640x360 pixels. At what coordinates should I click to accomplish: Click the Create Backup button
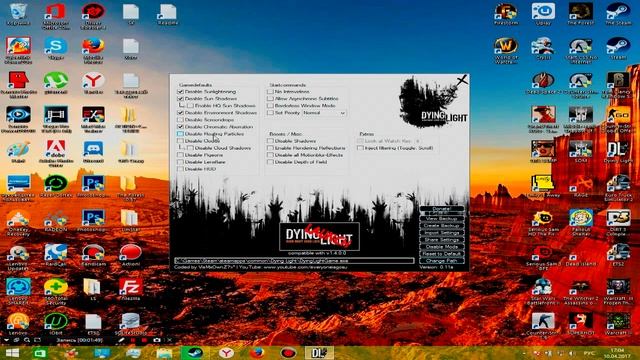pyautogui.click(x=442, y=226)
